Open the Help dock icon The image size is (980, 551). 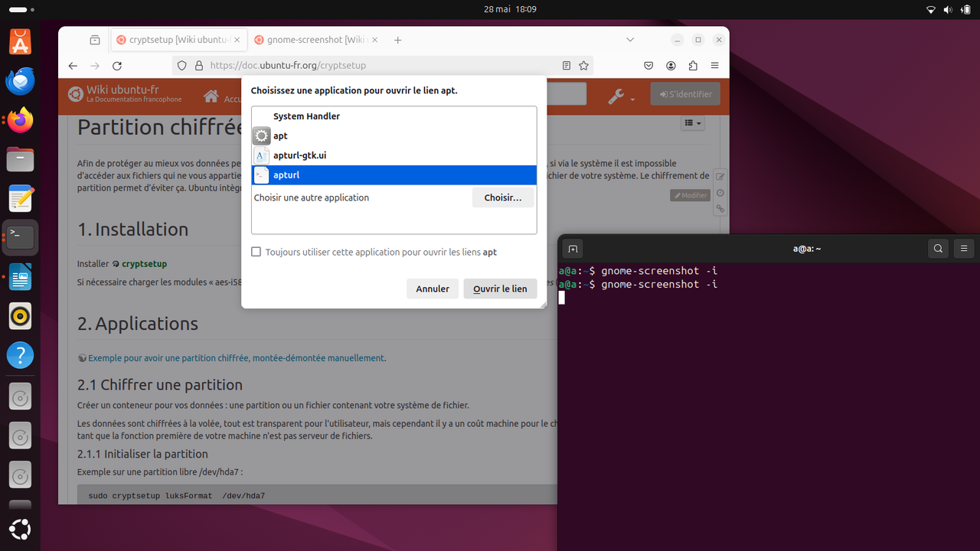pos(20,355)
